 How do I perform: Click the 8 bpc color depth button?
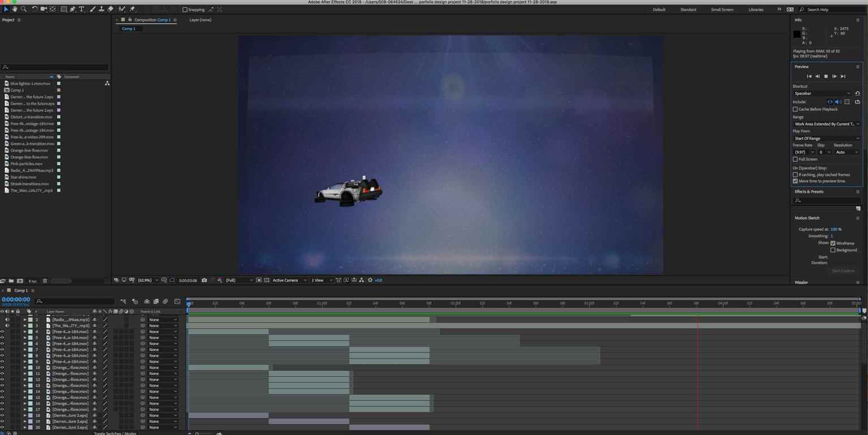point(33,281)
